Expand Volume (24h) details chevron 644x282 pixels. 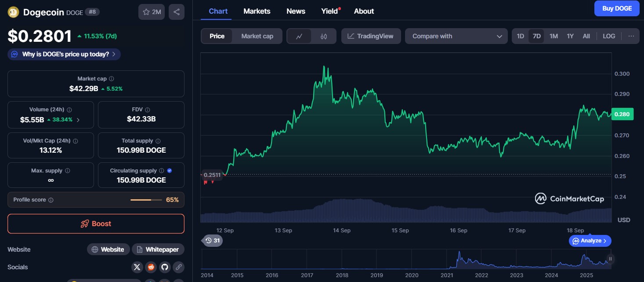78,120
